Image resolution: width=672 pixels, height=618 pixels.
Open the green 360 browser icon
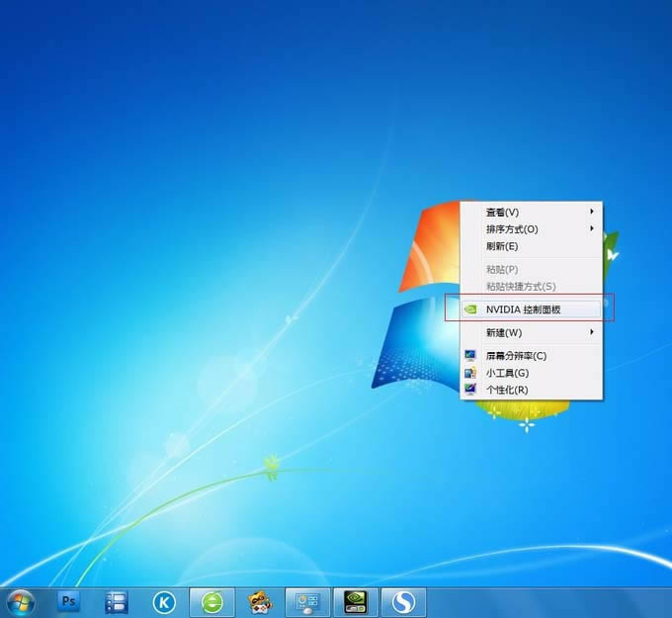212,603
